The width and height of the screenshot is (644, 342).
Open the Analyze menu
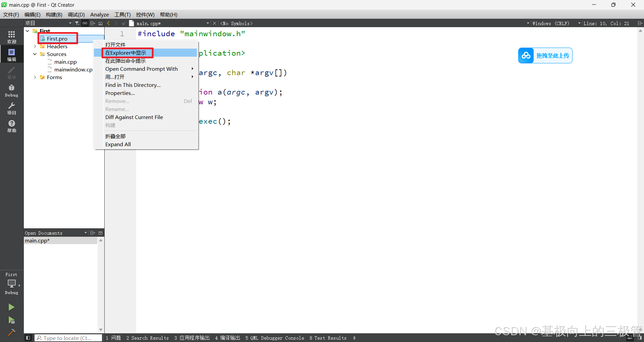pos(100,14)
